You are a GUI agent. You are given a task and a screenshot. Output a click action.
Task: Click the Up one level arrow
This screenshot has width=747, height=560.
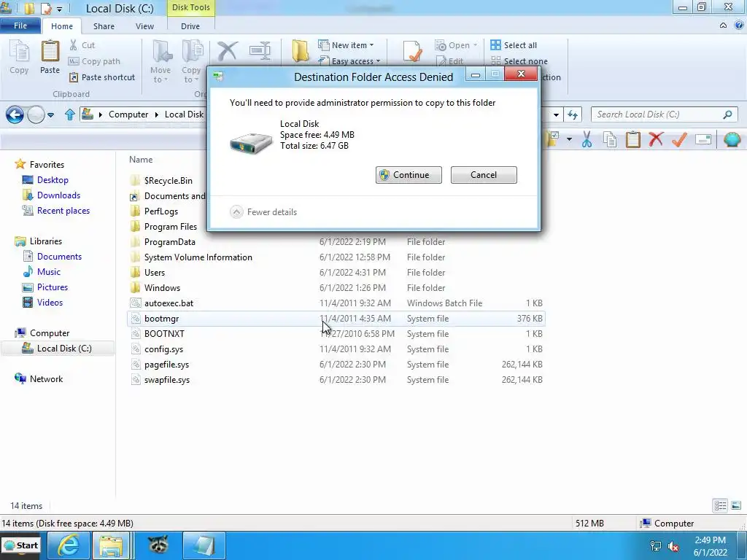[x=69, y=114]
